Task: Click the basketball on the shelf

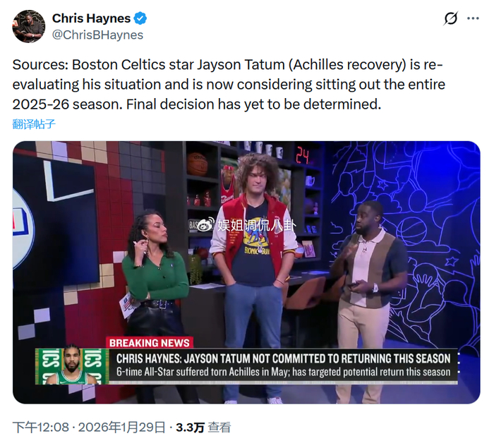Action: click(x=198, y=164)
